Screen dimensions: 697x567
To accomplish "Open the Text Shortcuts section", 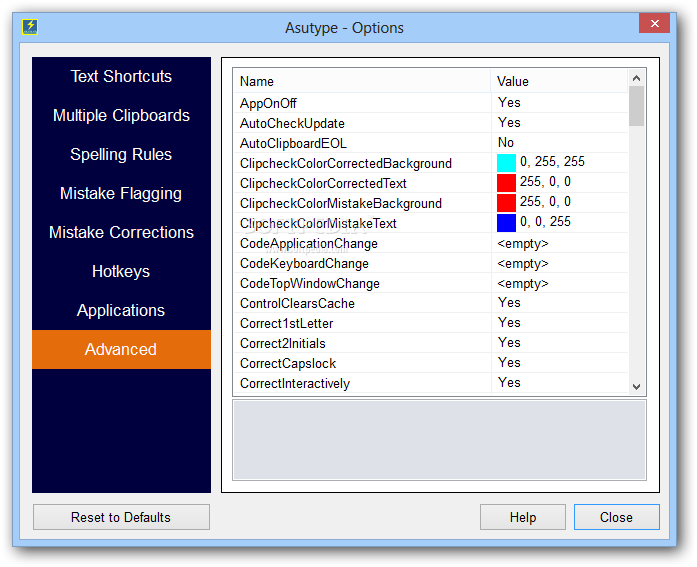I will tap(121, 76).
